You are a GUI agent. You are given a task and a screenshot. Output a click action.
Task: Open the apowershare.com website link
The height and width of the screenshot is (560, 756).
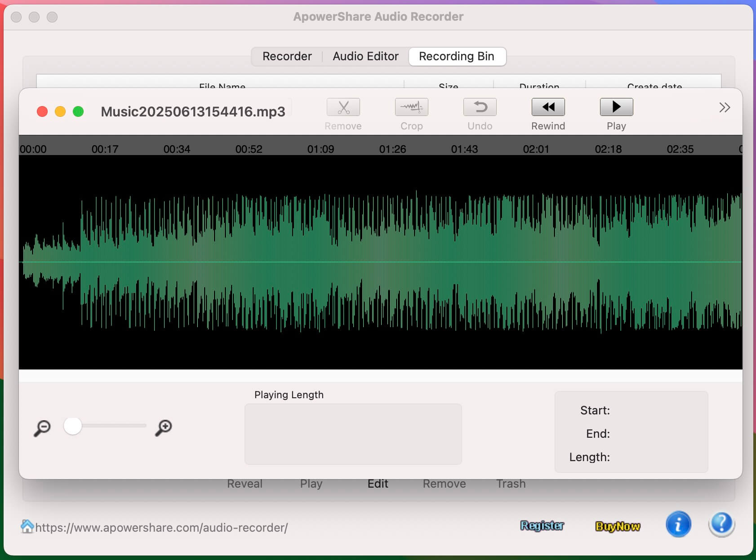point(161,528)
